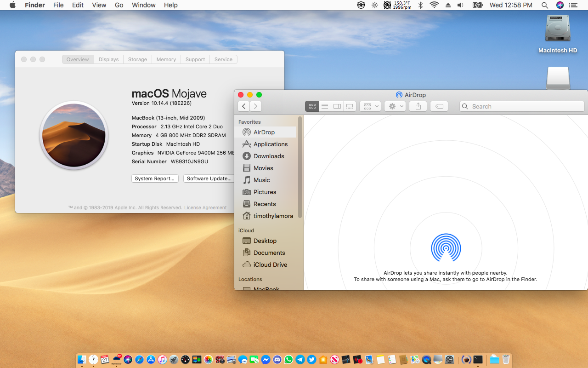Open the Apple menu
Image resolution: width=588 pixels, height=368 pixels.
12,5
